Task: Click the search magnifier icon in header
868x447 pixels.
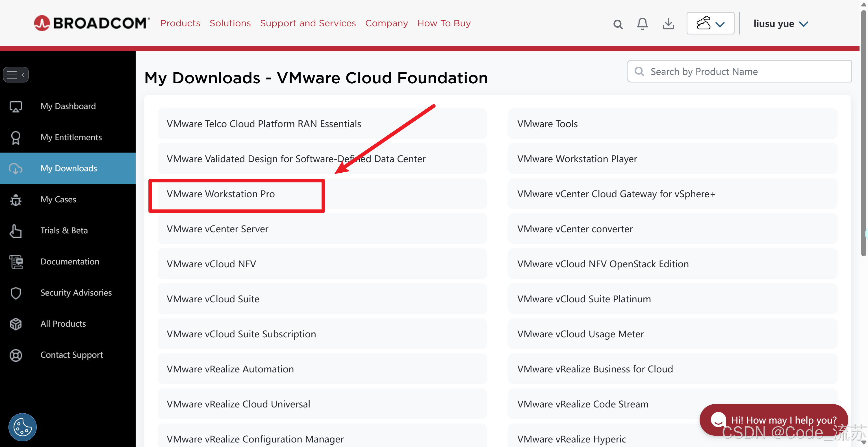Action: pyautogui.click(x=618, y=24)
